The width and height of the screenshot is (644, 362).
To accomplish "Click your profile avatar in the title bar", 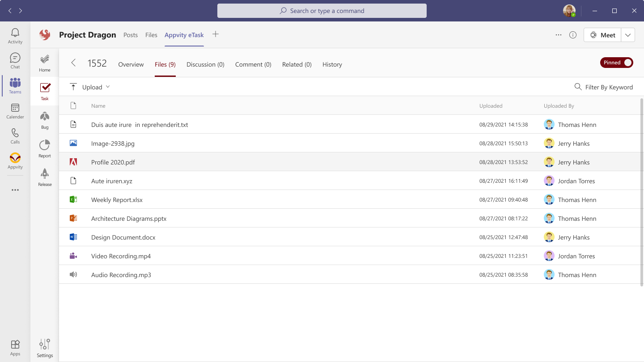I will 569,10.
